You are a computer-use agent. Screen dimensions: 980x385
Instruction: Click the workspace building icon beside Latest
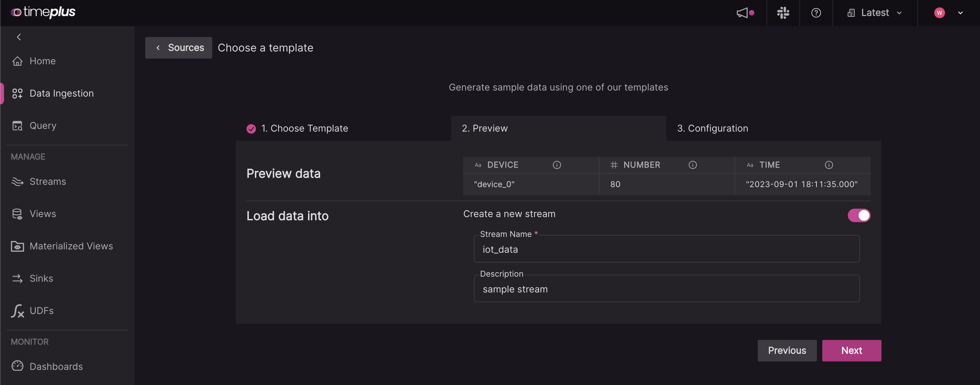852,13
